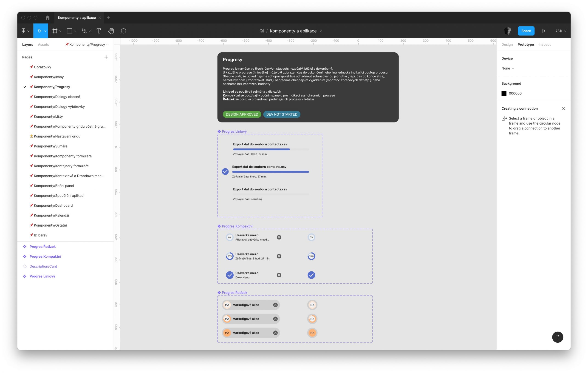Select the Pen tool
Viewport: 588px width, 373px height.
(x=84, y=31)
